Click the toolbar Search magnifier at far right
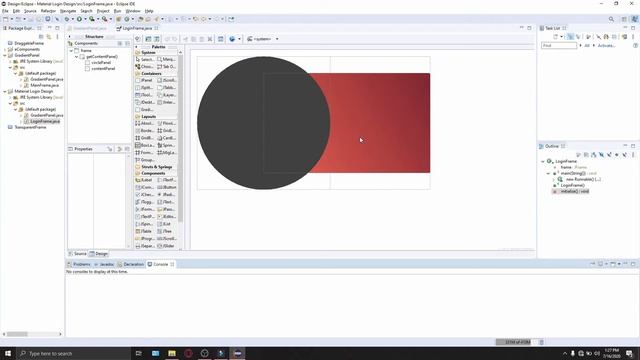The height and width of the screenshot is (360, 640). pyautogui.click(x=611, y=19)
